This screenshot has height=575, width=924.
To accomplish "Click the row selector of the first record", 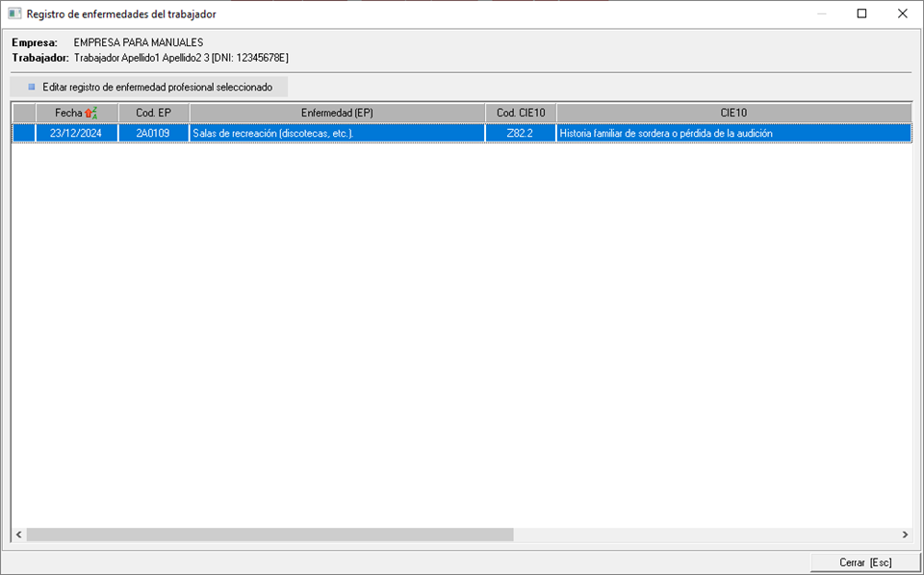I will pyautogui.click(x=23, y=134).
